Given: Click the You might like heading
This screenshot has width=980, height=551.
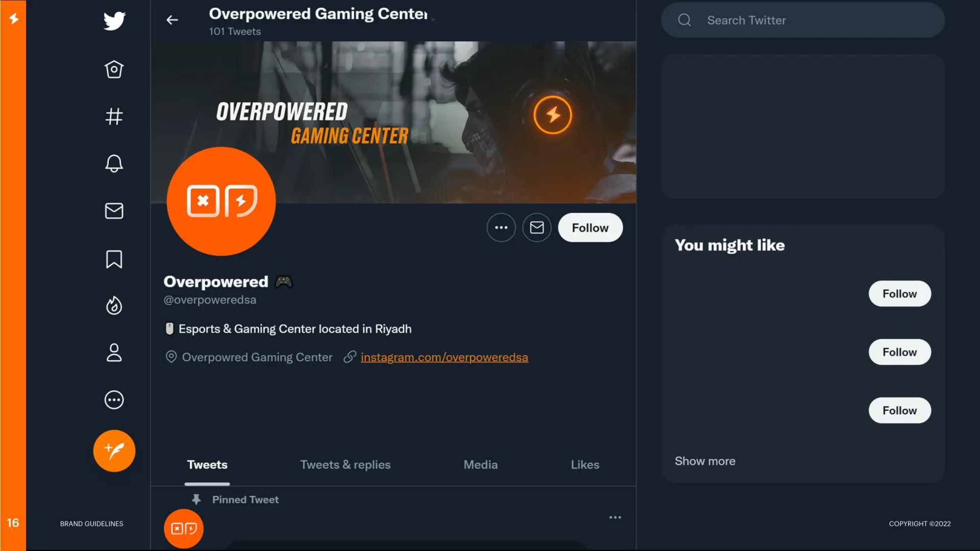Looking at the screenshot, I should tap(730, 245).
